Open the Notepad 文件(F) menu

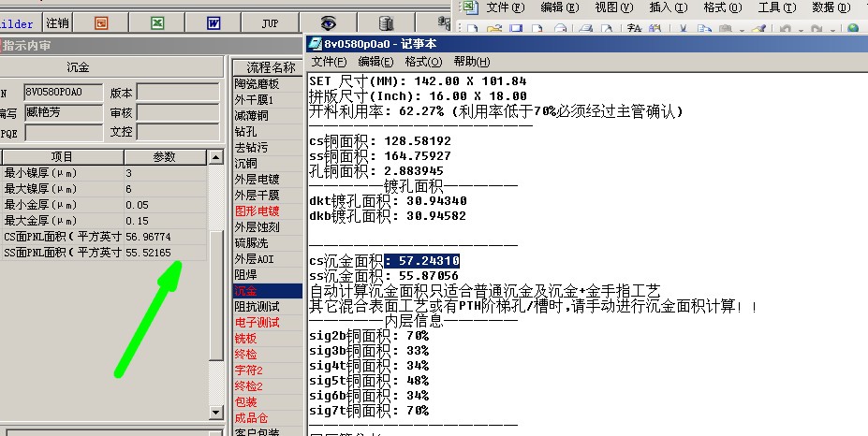coord(329,62)
